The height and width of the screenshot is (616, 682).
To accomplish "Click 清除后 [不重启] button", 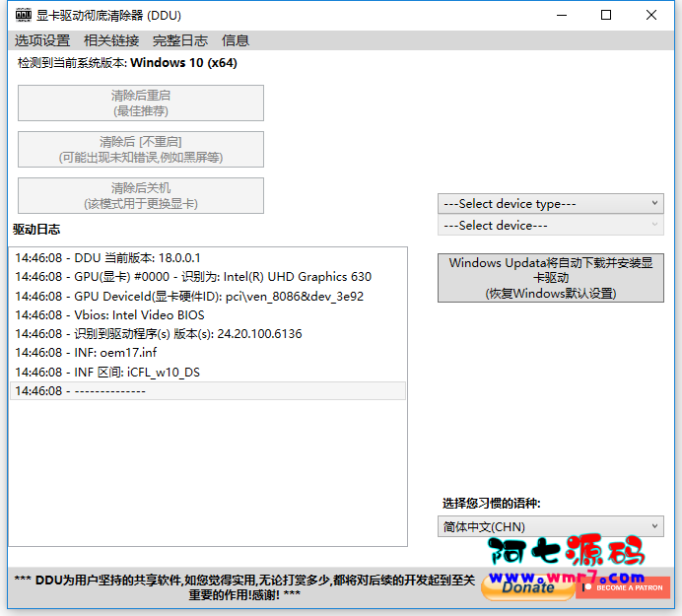I will pyautogui.click(x=141, y=149).
